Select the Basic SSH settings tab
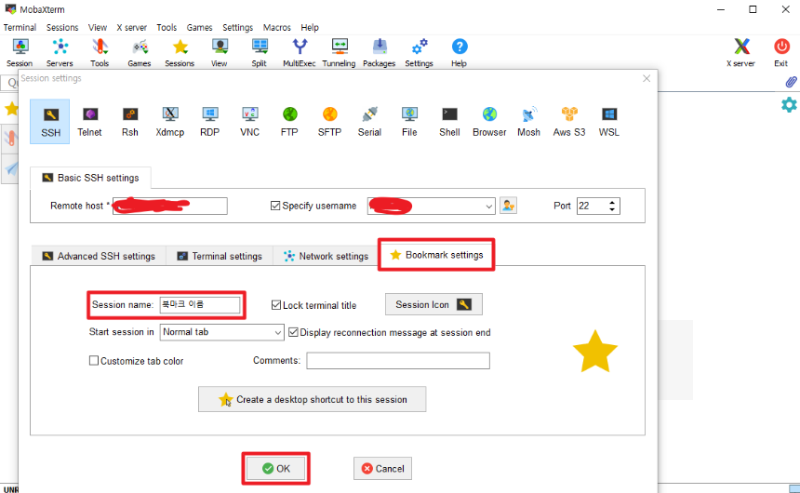800x493 pixels. 91,178
